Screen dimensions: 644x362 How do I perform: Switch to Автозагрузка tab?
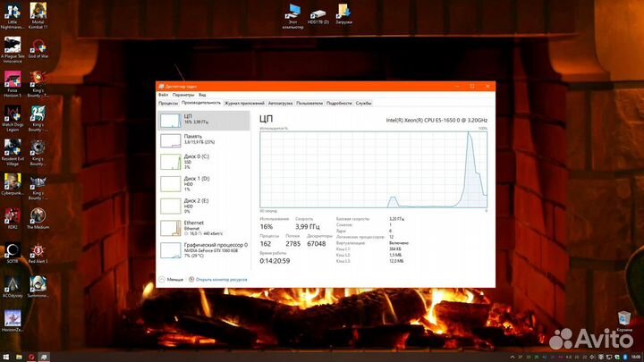coord(280,103)
